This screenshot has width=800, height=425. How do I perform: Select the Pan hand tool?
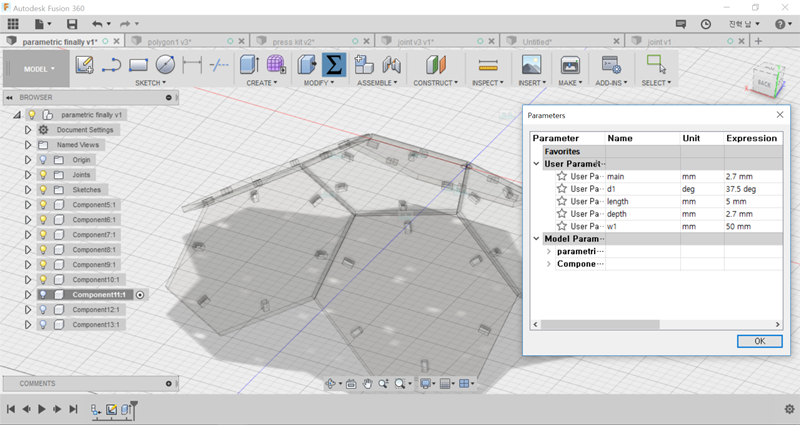(x=368, y=383)
